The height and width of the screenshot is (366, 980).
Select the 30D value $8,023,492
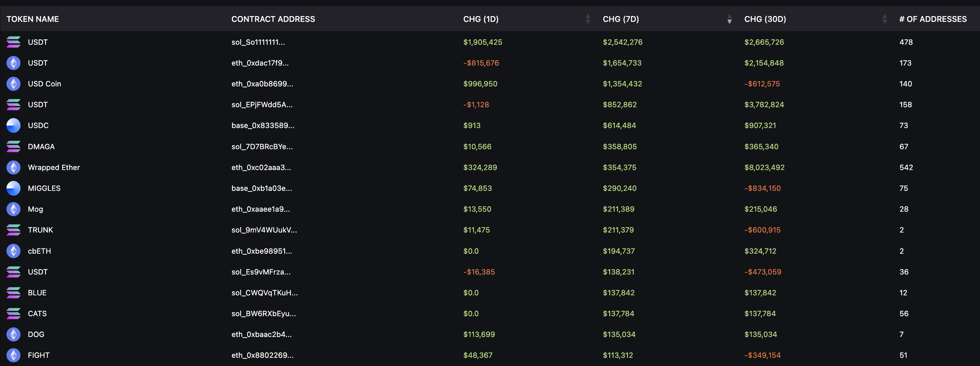764,168
